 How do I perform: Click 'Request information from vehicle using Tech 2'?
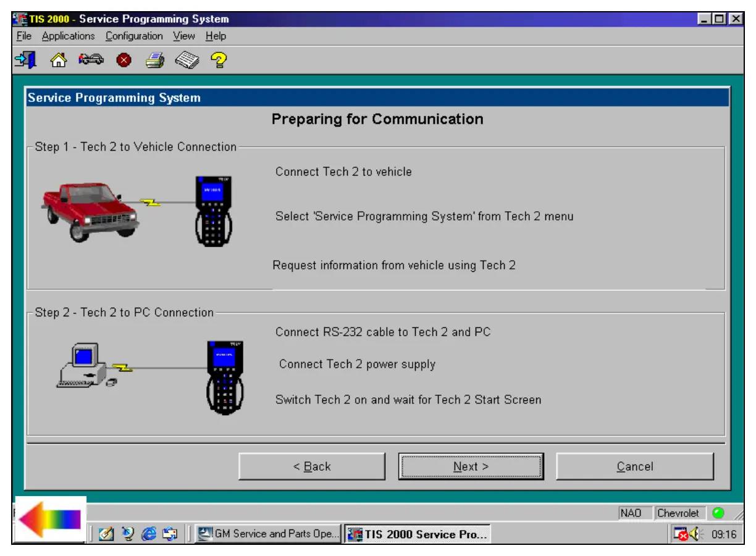[x=394, y=266]
